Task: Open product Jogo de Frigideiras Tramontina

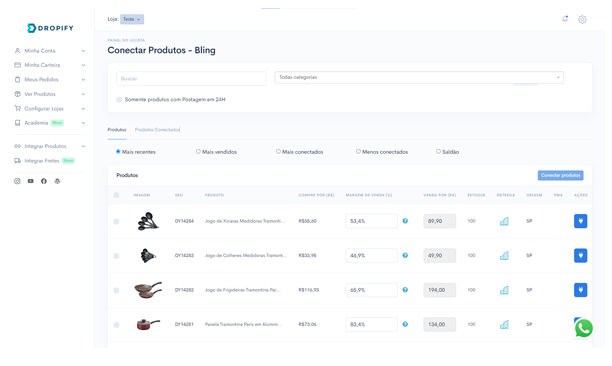Action: 243,290
